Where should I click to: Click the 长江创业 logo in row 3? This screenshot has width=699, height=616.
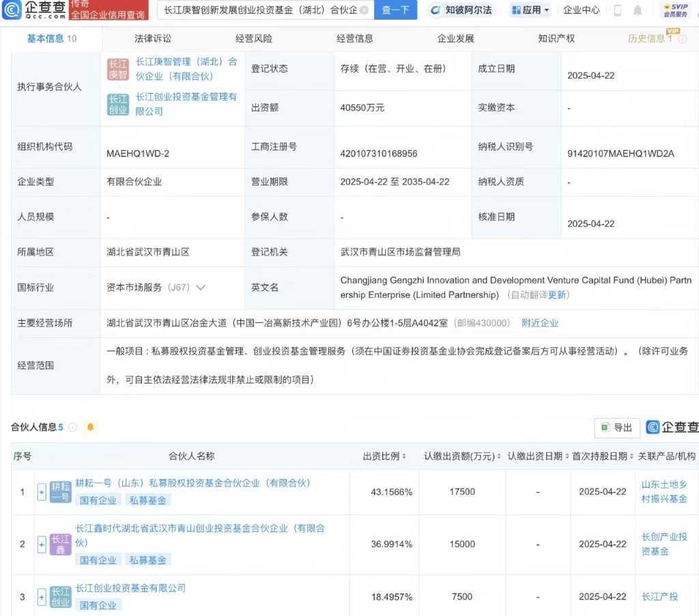coord(61,597)
